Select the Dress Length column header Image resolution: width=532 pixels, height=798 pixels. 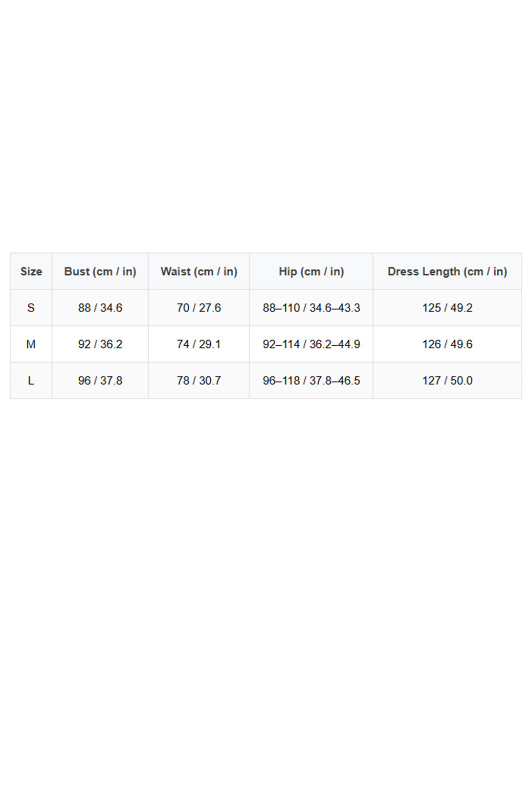tap(447, 271)
